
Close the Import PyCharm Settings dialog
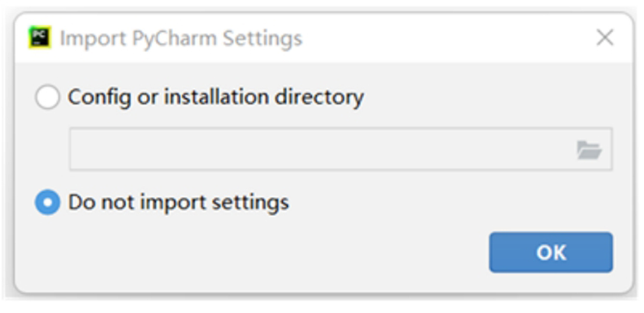point(605,38)
